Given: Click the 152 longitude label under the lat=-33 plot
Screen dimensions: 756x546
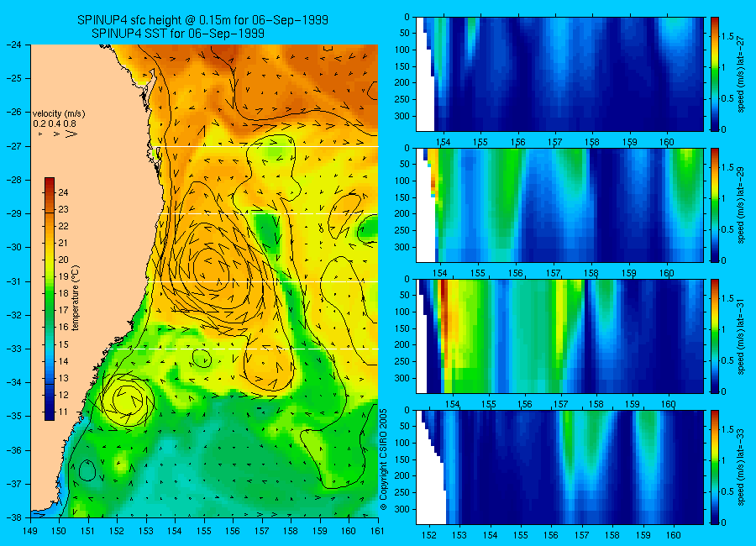Looking at the screenshot, I should coord(428,535).
